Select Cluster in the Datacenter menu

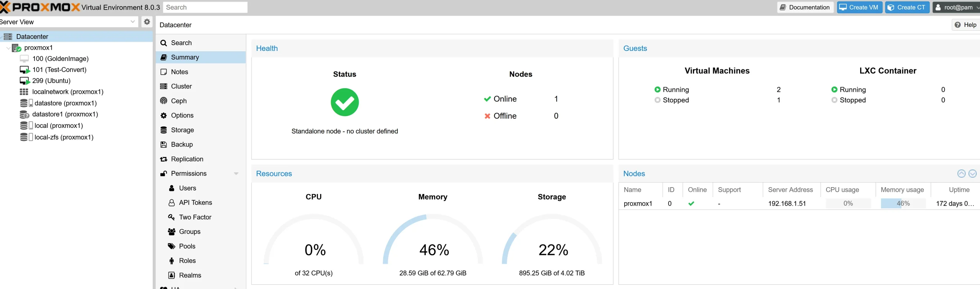(x=181, y=87)
